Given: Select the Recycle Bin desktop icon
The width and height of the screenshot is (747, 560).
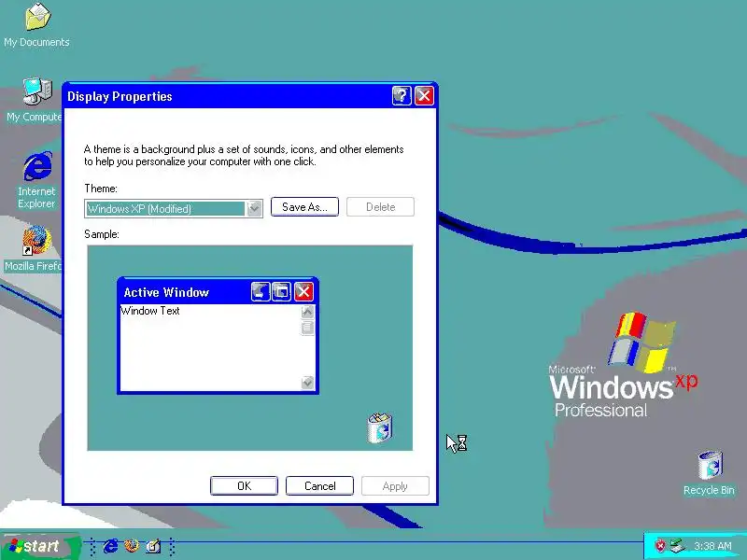Looking at the screenshot, I should point(709,473).
